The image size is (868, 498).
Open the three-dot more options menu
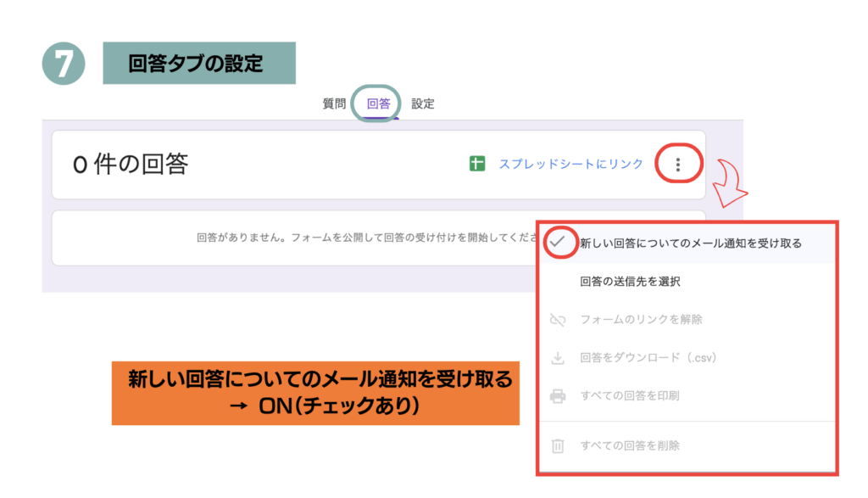coord(678,165)
